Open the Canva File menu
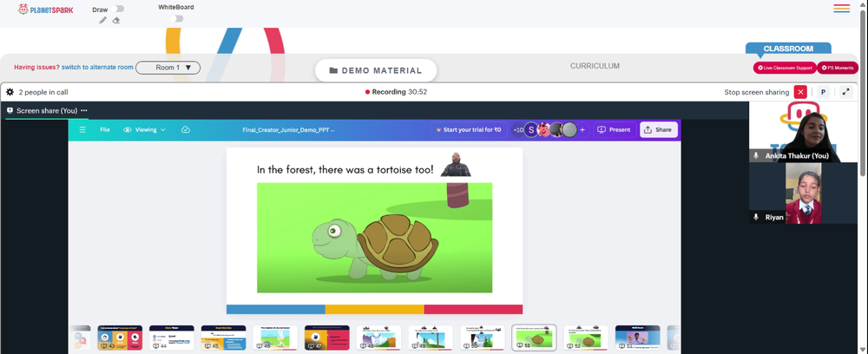868x354 pixels. pos(105,130)
